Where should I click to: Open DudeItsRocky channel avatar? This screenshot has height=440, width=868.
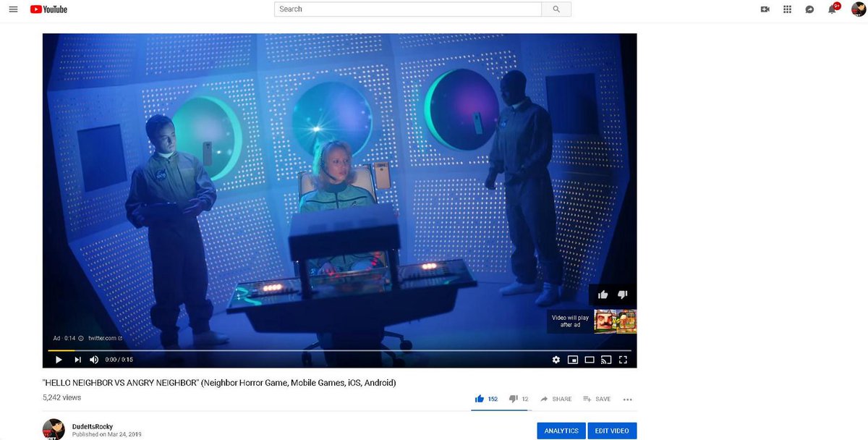point(54,429)
